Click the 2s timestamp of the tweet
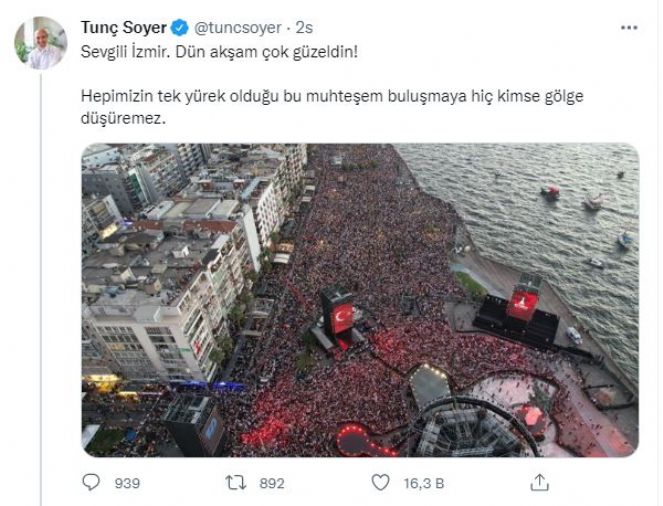Viewport: 663px width, 506px height. pyautogui.click(x=304, y=28)
